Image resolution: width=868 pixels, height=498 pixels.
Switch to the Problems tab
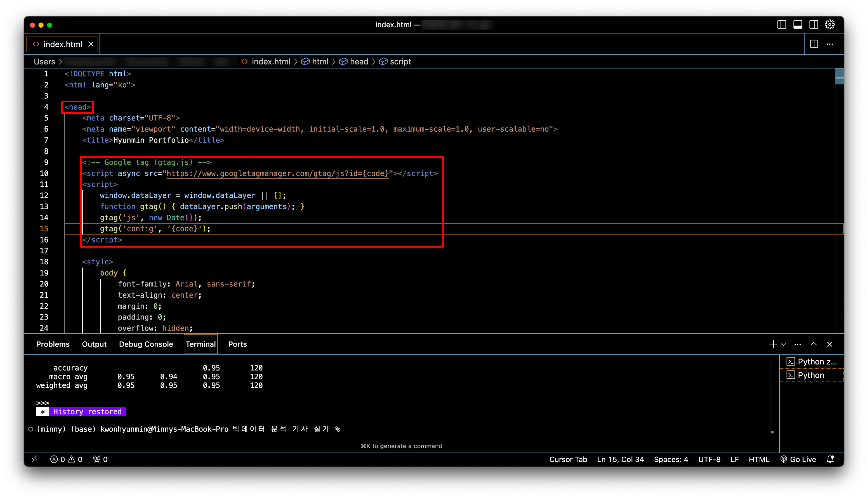coord(53,344)
